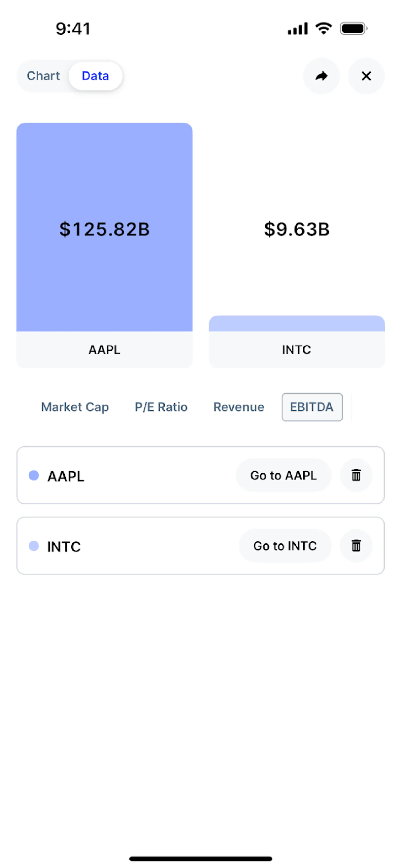Tap the share arrow icon
This screenshot has height=868, width=401.
pyautogui.click(x=321, y=76)
